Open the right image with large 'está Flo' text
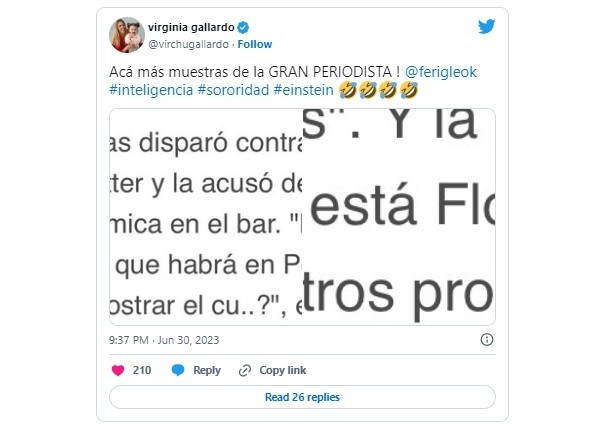The width and height of the screenshot is (602, 448). 399,217
